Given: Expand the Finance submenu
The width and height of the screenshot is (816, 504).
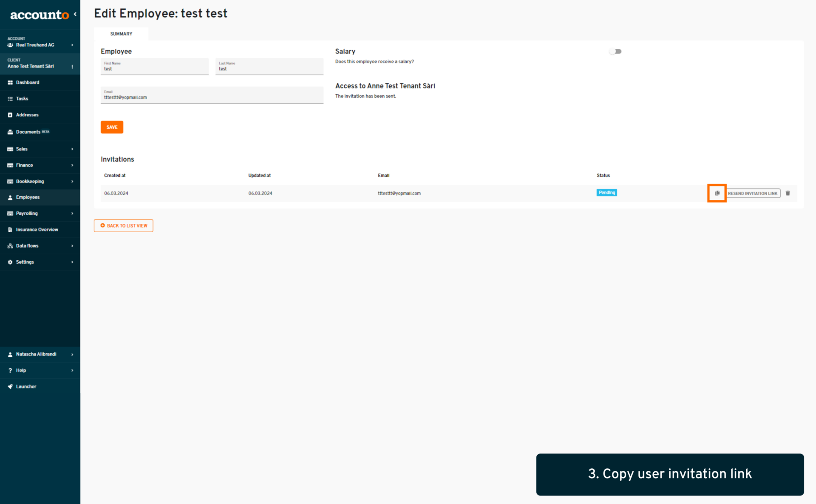Looking at the screenshot, I should point(72,165).
